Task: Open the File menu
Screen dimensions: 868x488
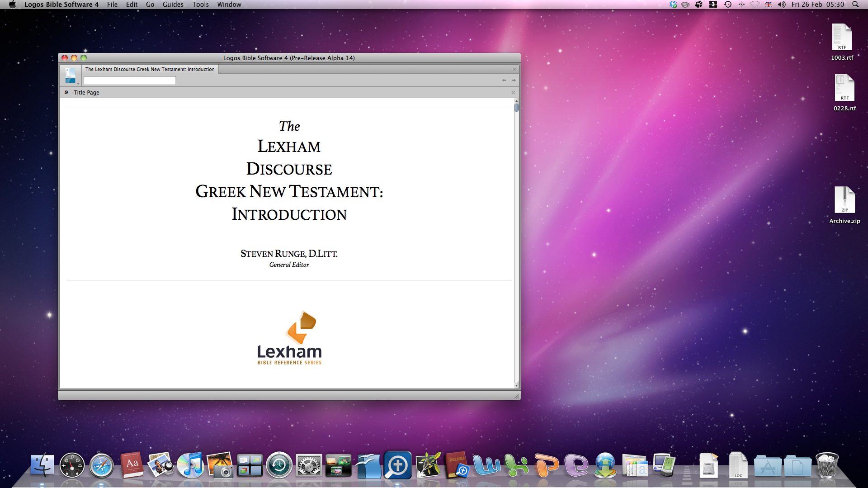Action: coord(112,5)
